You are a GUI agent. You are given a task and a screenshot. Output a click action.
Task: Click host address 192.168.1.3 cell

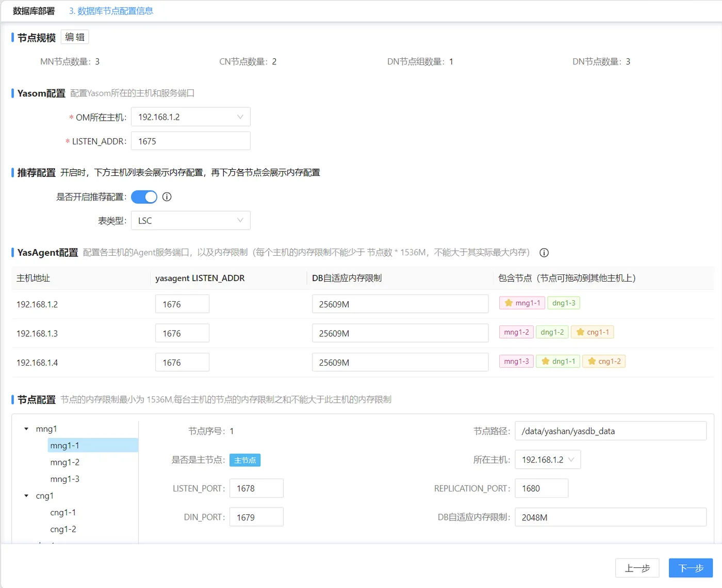tap(37, 334)
